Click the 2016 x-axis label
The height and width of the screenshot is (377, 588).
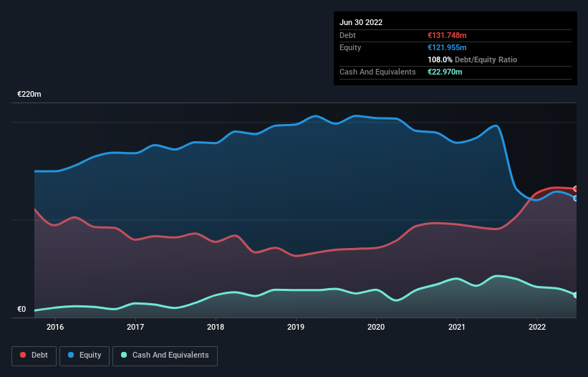[x=55, y=327]
